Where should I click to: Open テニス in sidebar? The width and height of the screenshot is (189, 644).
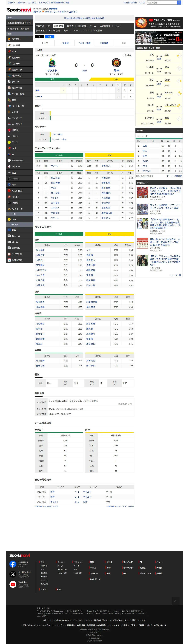pos(20,142)
